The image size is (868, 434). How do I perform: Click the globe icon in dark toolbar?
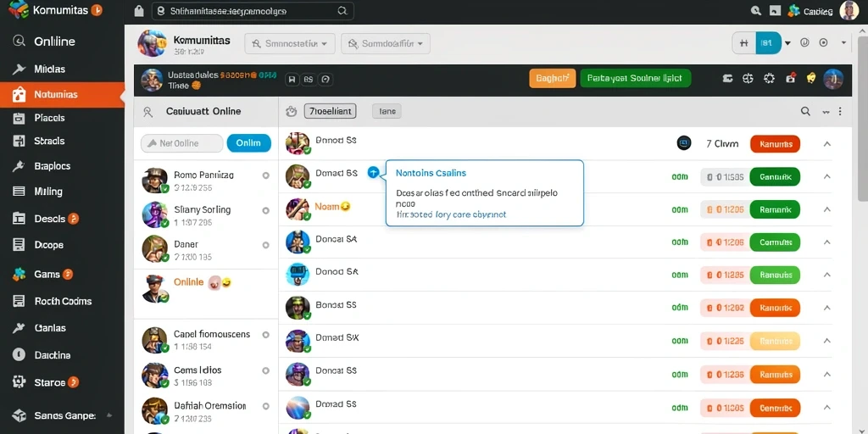tap(748, 79)
